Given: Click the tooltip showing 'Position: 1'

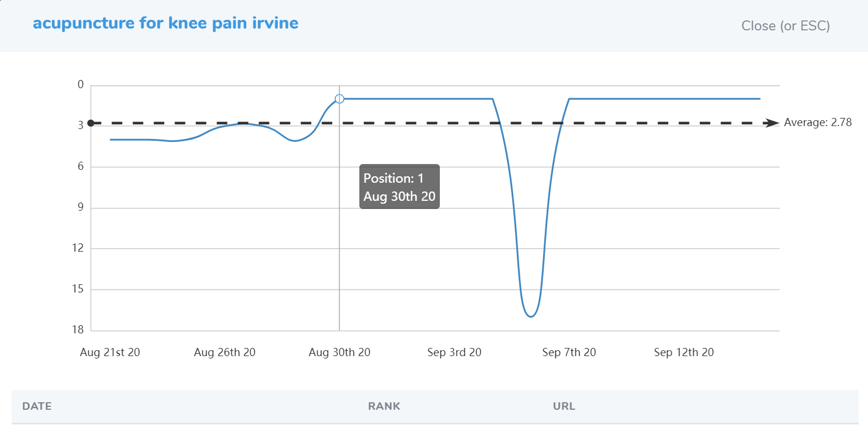Looking at the screenshot, I should (399, 187).
